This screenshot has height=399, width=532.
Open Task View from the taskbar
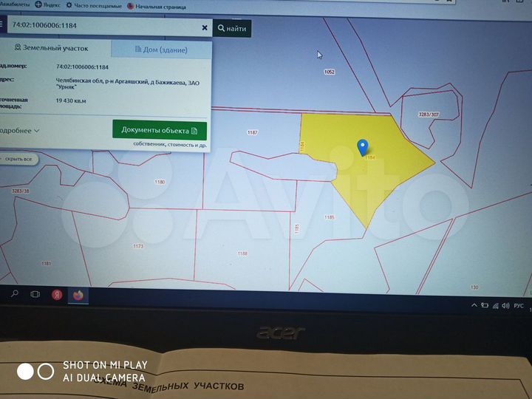pos(35,295)
